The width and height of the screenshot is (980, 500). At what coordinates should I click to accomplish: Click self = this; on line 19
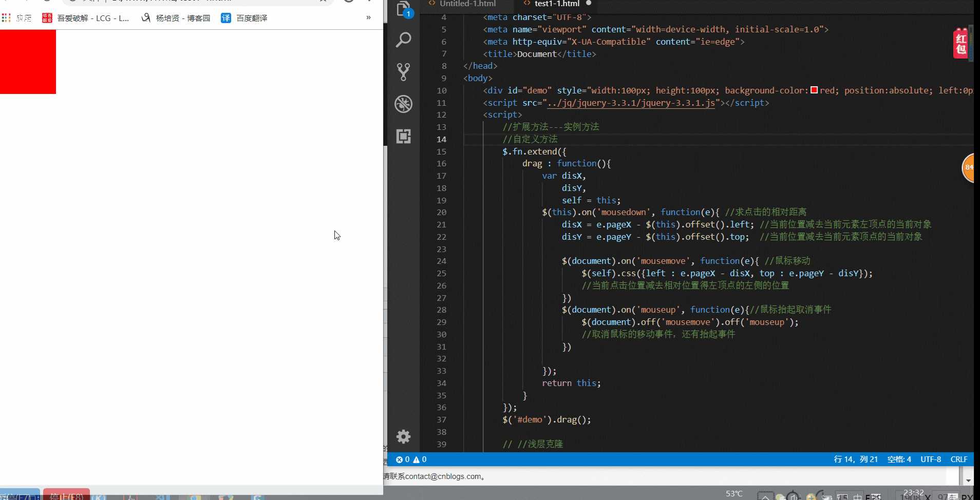(x=591, y=200)
